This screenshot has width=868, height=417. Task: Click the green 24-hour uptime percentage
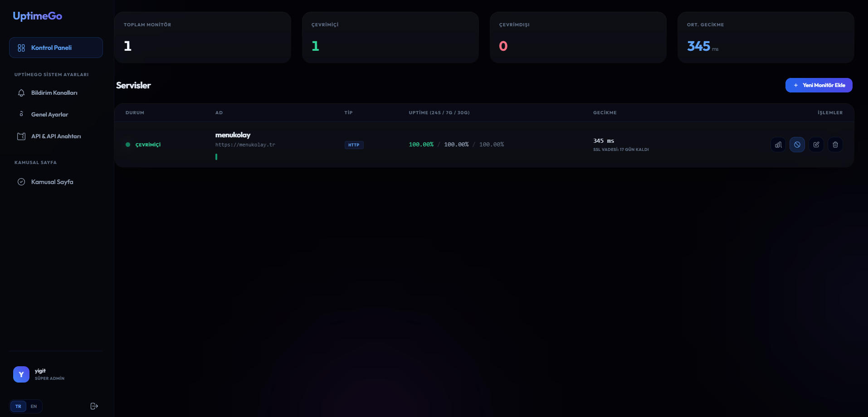(x=421, y=145)
